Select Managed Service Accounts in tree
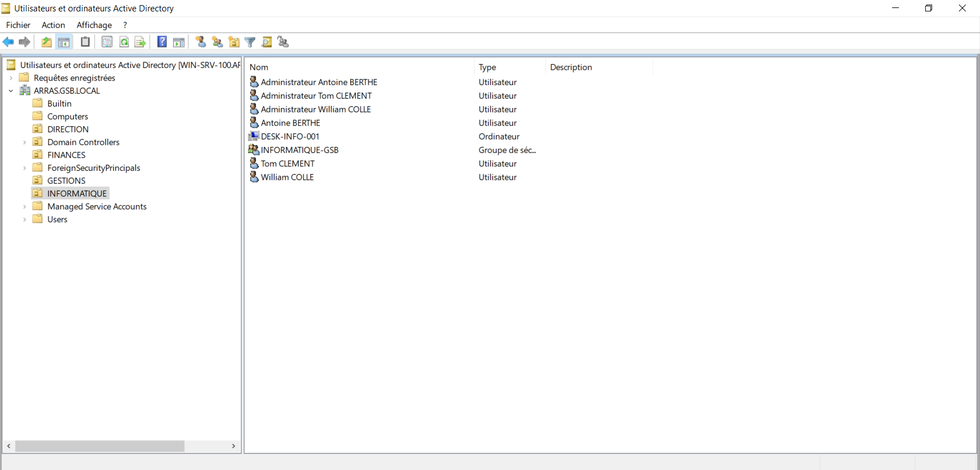980x470 pixels. [x=97, y=207]
